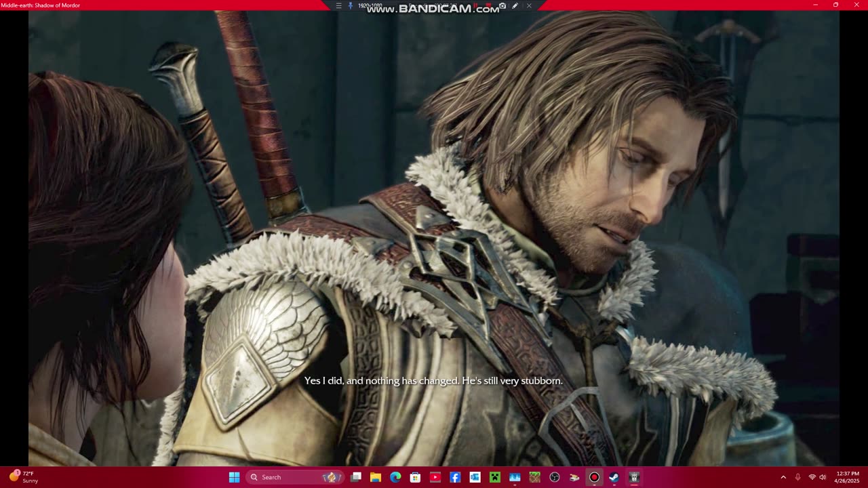
Task: Open Bandicam drawing pencil tool
Action: pos(515,5)
